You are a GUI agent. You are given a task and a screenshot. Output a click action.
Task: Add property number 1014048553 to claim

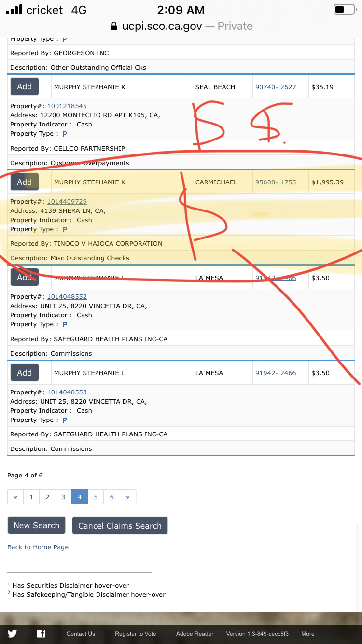pos(25,373)
